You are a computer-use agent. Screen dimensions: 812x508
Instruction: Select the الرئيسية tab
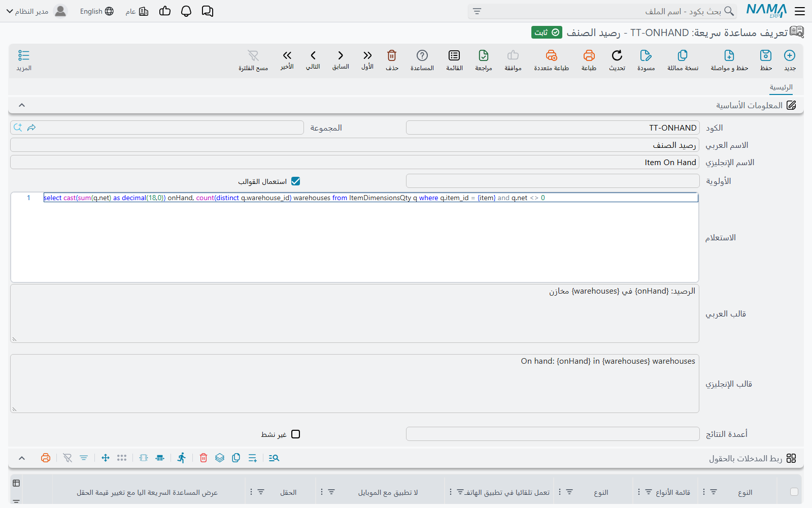pyautogui.click(x=781, y=87)
